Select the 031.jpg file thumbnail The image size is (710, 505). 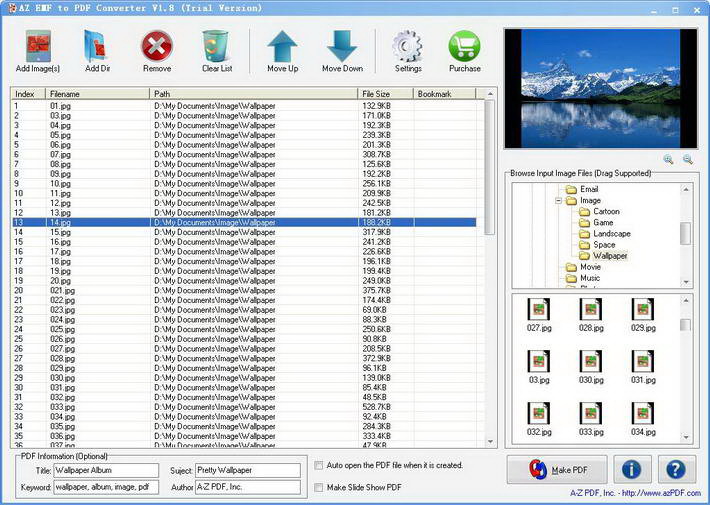click(643, 367)
